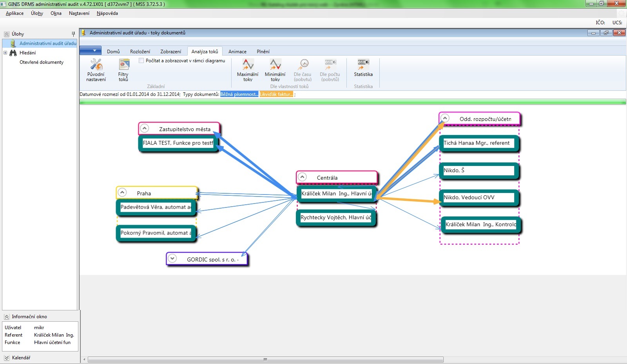Select Tichá Hanaa Mgr., referent node
The image size is (627, 364).
[x=479, y=143]
